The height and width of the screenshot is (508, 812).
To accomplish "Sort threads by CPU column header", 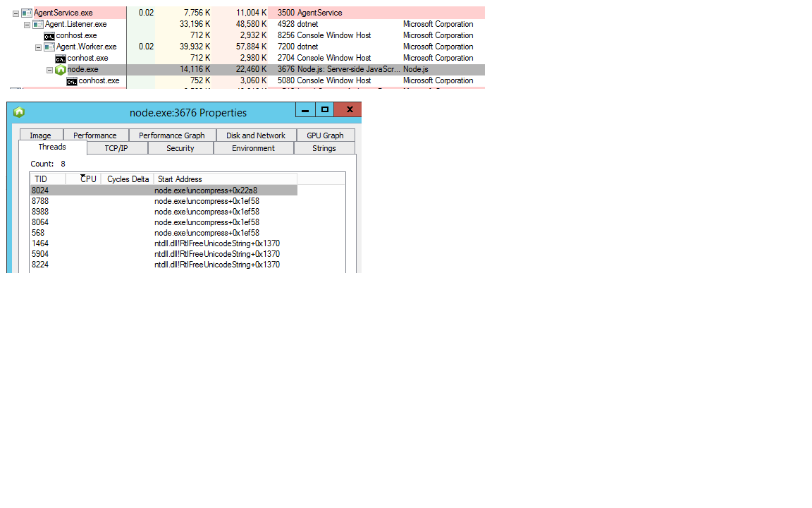I will pos(83,179).
